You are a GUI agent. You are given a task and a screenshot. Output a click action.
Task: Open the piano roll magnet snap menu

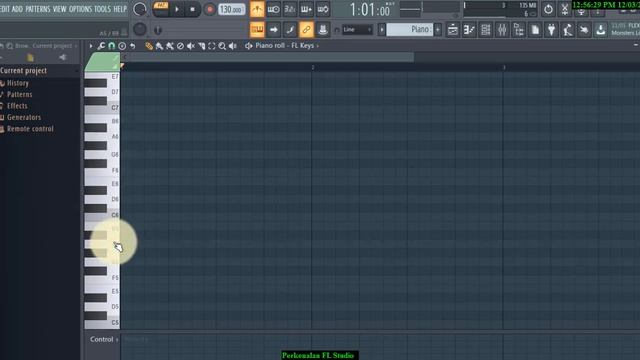(111, 46)
